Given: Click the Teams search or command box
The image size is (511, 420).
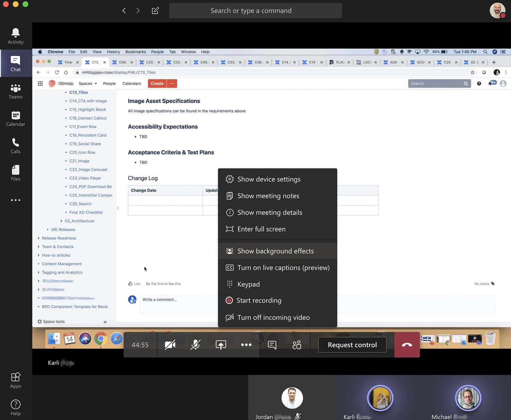Looking at the screenshot, I should 255,11.
